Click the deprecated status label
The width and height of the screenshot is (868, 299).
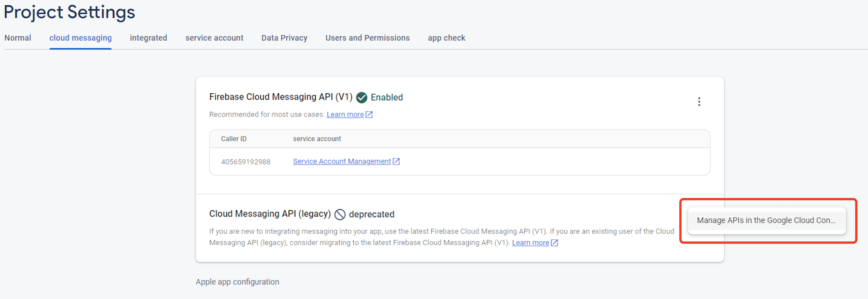(372, 214)
